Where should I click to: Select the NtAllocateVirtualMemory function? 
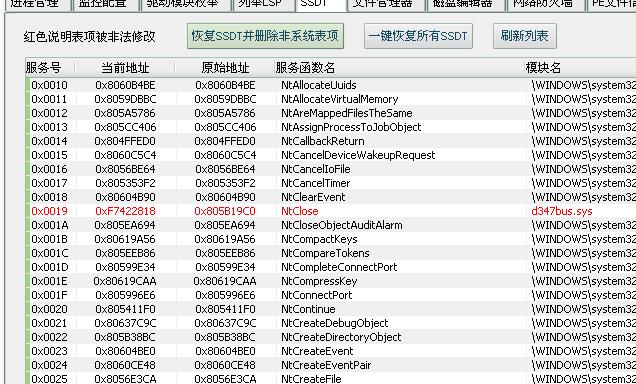pos(339,99)
